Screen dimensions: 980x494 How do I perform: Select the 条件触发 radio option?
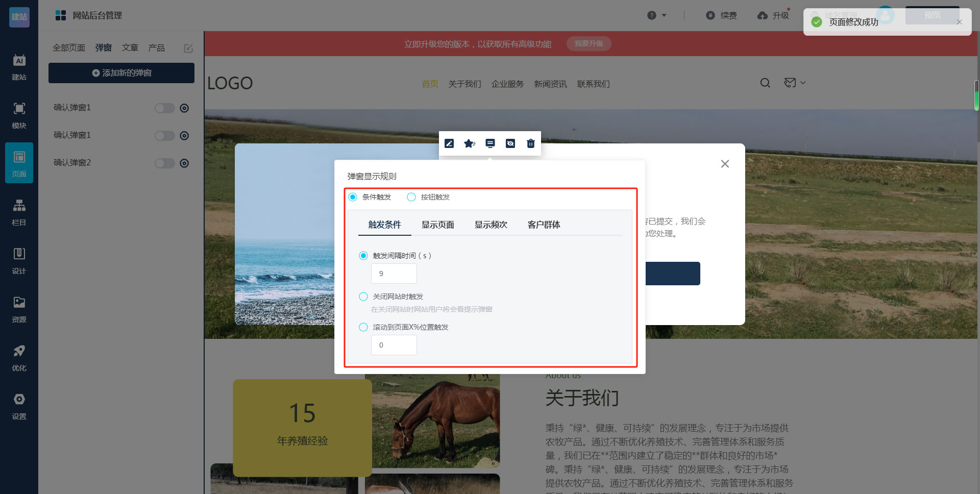[353, 197]
